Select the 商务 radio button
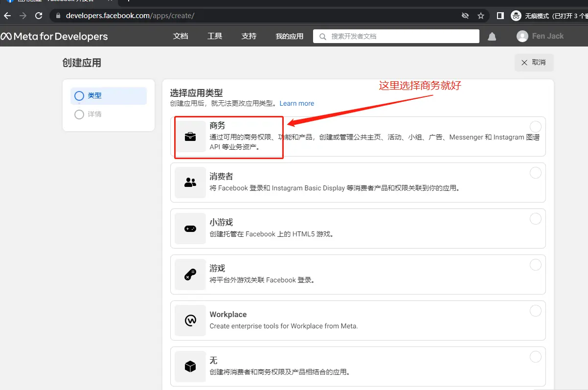The width and height of the screenshot is (588, 390). coord(536,127)
